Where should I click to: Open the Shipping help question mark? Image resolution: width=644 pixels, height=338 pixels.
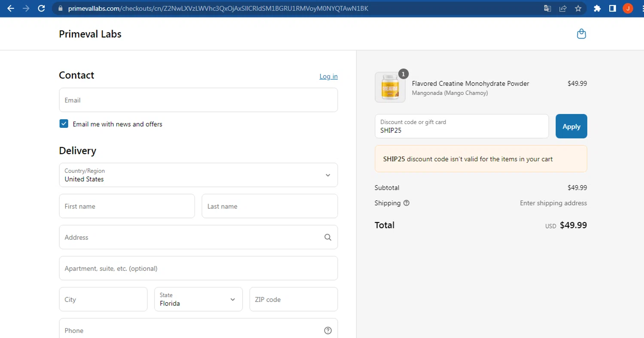click(406, 203)
